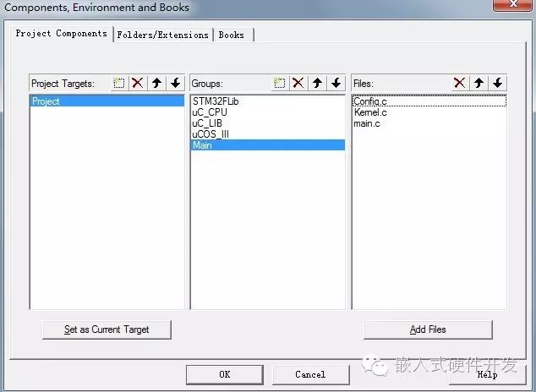This screenshot has height=392, width=536.
Task: Select the Project target entry
Action: pos(107,101)
